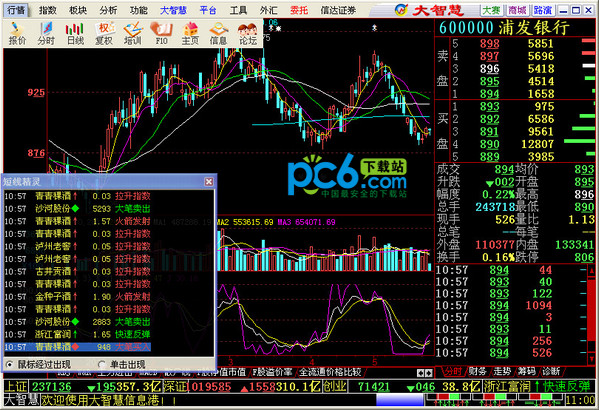This screenshot has height=410, width=599.
Task: Switch to the 分时 tab in right panel
Action: tap(453, 371)
